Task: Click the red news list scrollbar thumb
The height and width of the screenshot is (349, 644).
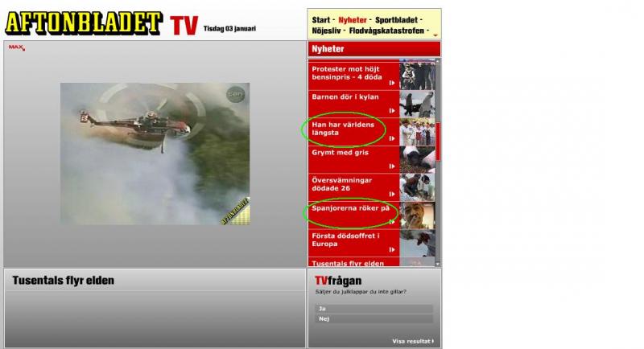Action: [x=438, y=142]
